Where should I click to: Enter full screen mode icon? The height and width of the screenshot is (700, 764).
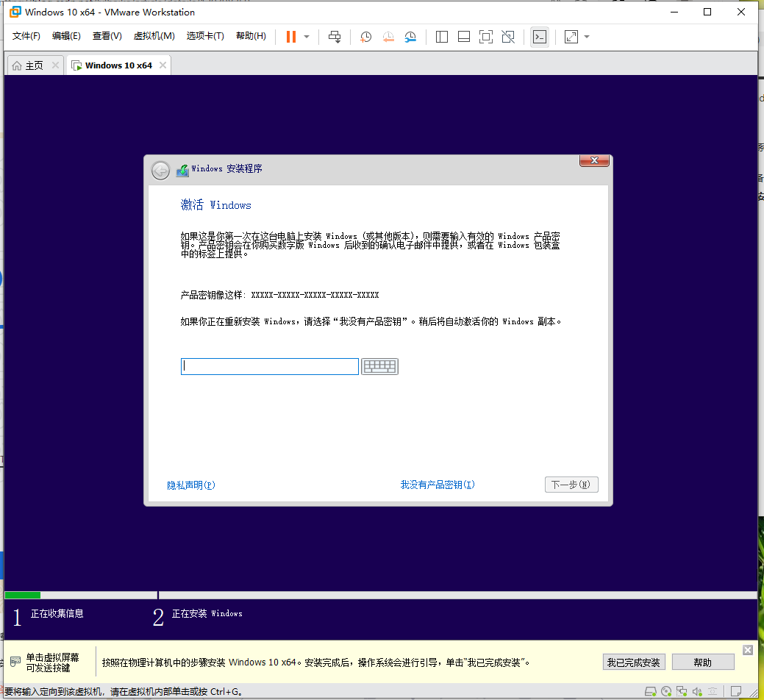[x=486, y=37]
